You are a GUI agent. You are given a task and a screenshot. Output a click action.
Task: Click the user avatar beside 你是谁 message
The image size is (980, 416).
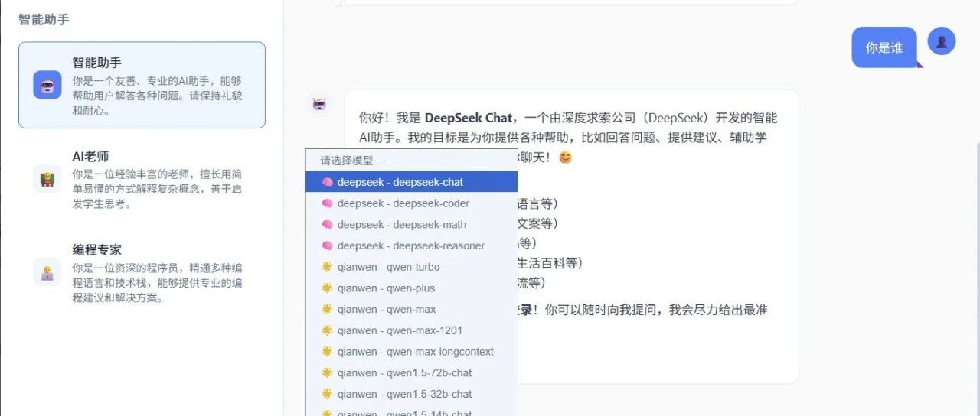pos(942,41)
